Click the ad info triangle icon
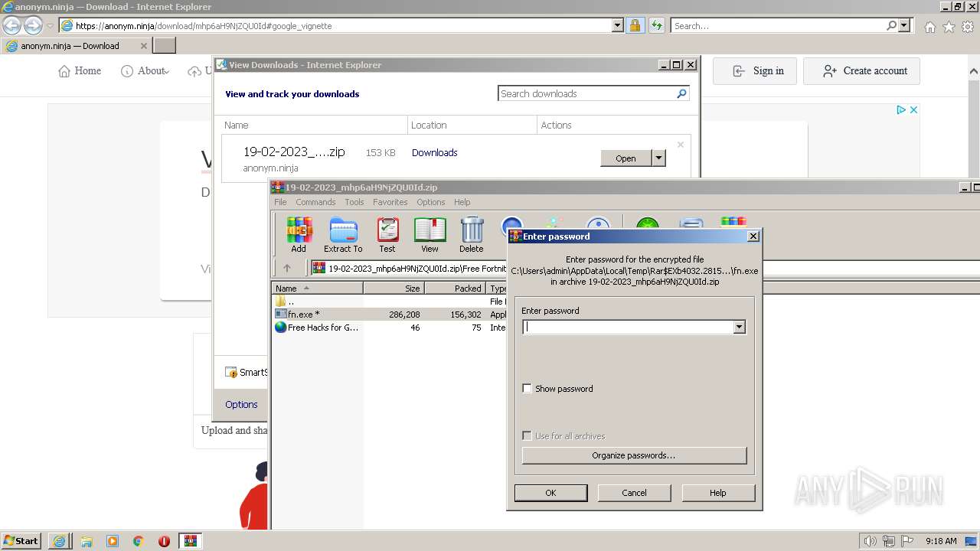The height and width of the screenshot is (551, 980). coord(901,110)
